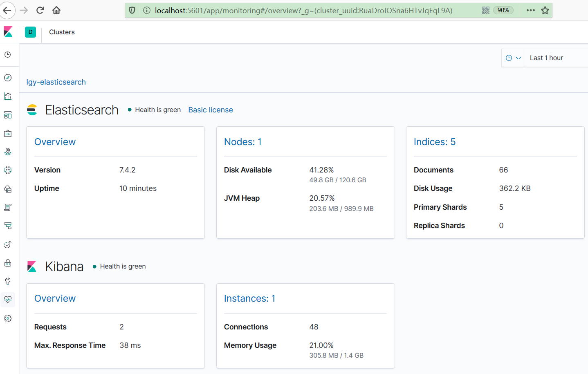Screen dimensions: 588x374
Task: Click the Last 1 hour time range
Action: tap(546, 58)
